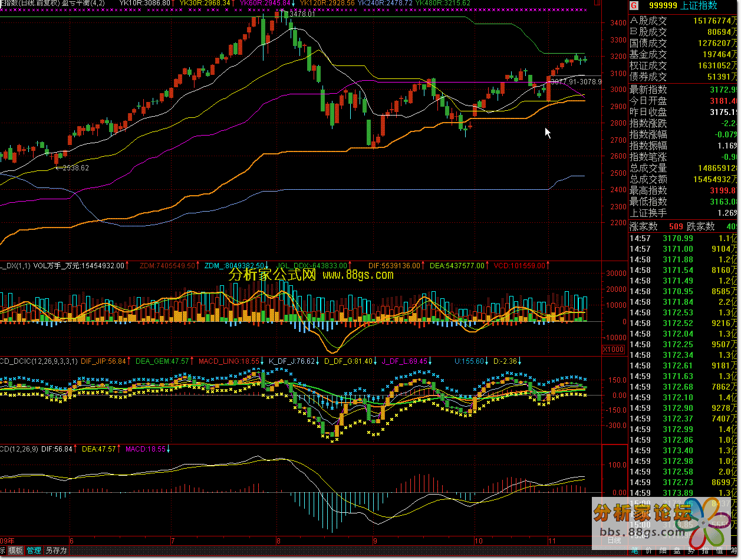
Task: Click tick row 14:58 3171.88
Action: click(x=683, y=259)
